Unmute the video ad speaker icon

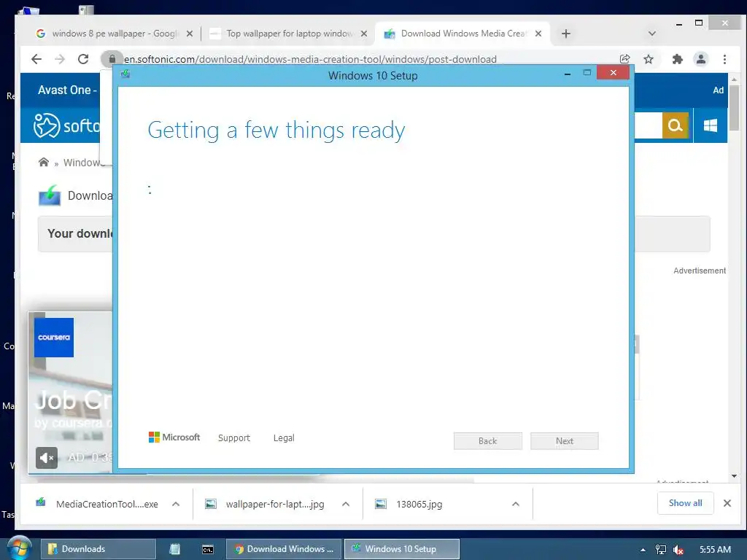tap(47, 458)
